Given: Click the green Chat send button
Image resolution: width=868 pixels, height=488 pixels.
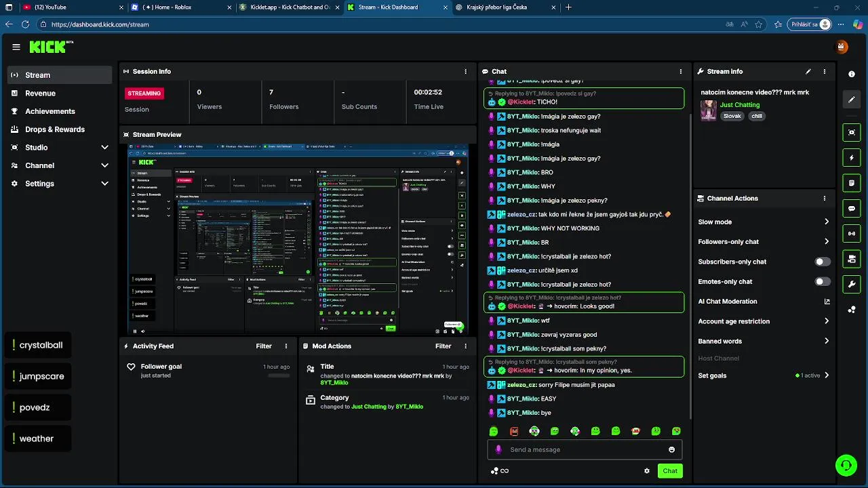Looking at the screenshot, I should (x=670, y=471).
